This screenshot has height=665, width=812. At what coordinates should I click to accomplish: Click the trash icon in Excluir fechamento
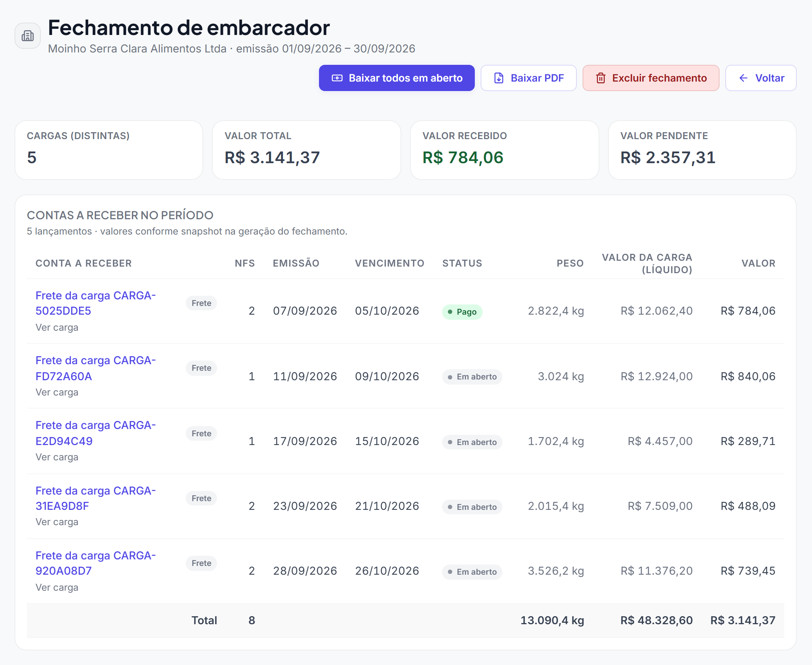pyautogui.click(x=600, y=78)
